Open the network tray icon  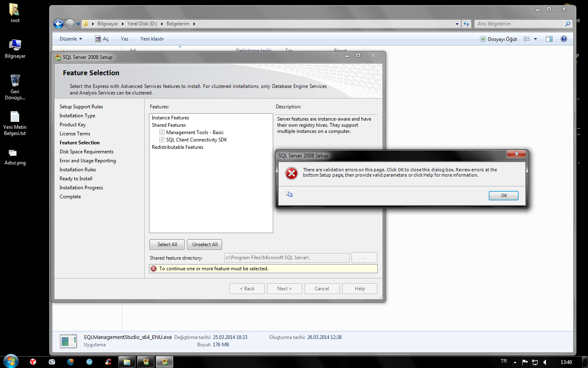(x=535, y=362)
